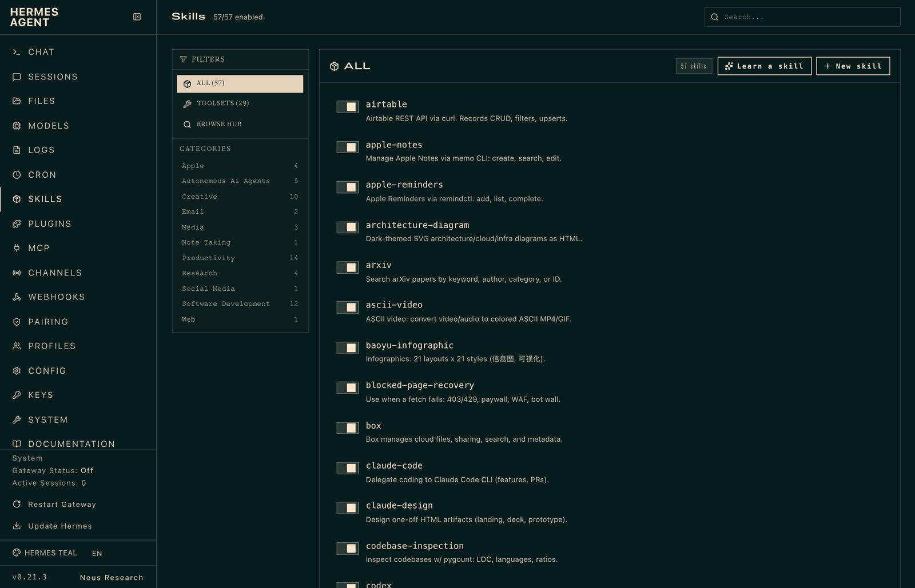Click the Logs document icon
The image size is (915, 588).
coord(17,150)
